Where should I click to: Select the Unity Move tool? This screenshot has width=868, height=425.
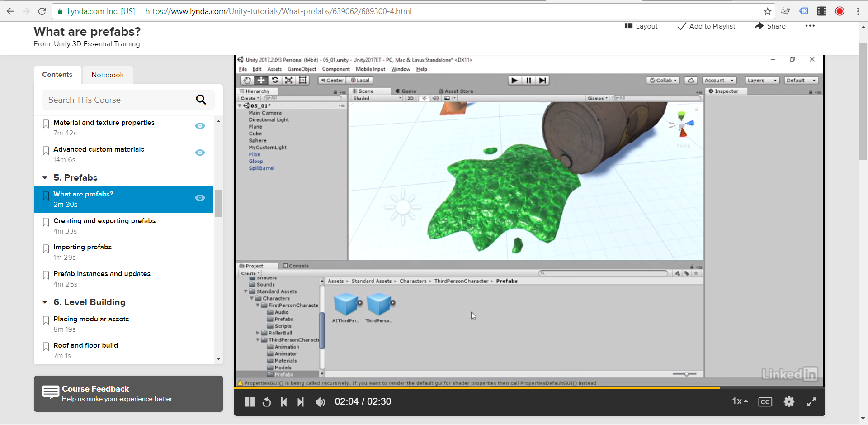pos(261,80)
